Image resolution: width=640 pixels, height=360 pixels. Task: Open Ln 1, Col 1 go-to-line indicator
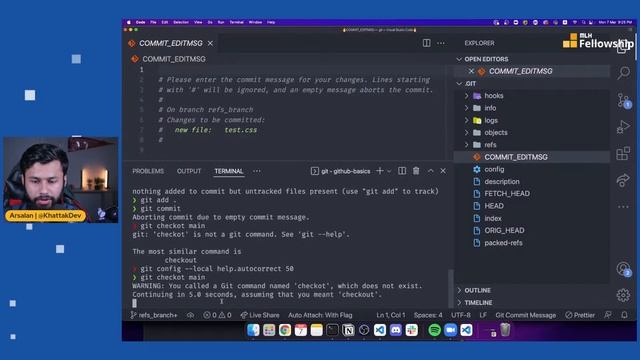tap(391, 315)
